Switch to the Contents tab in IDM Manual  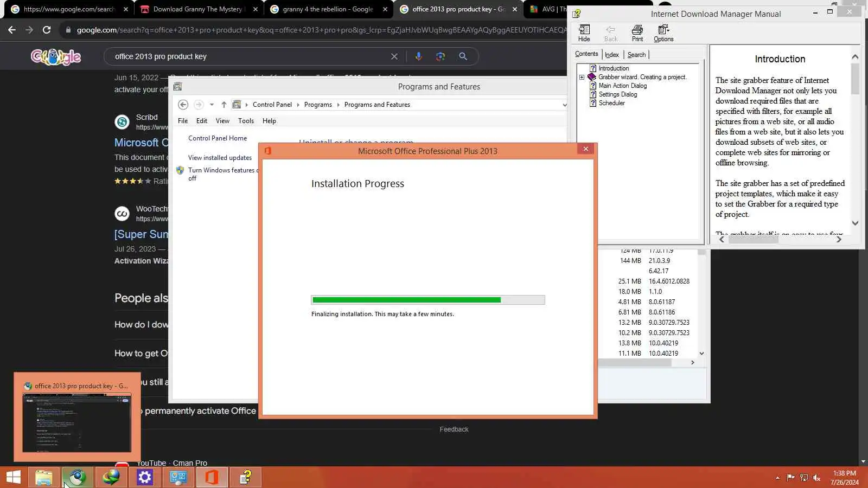click(586, 54)
